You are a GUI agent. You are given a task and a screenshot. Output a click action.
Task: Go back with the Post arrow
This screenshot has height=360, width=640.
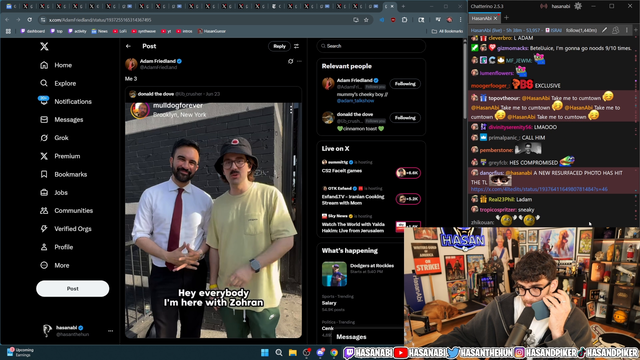point(129,46)
